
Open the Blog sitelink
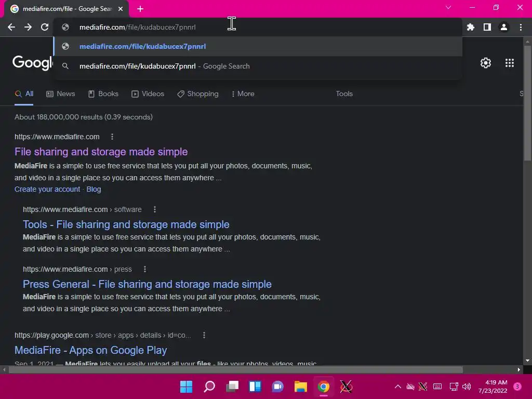94,189
